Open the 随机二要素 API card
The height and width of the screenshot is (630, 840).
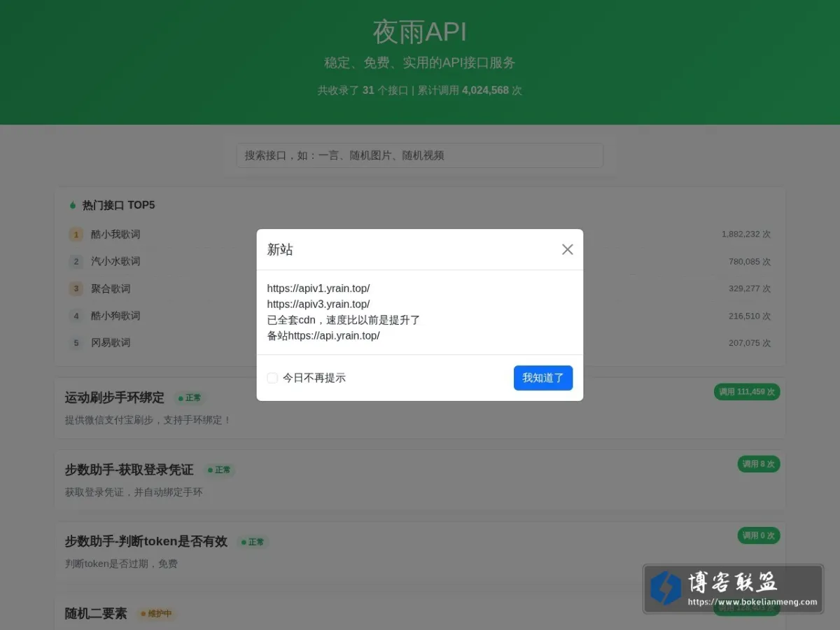pos(420,611)
